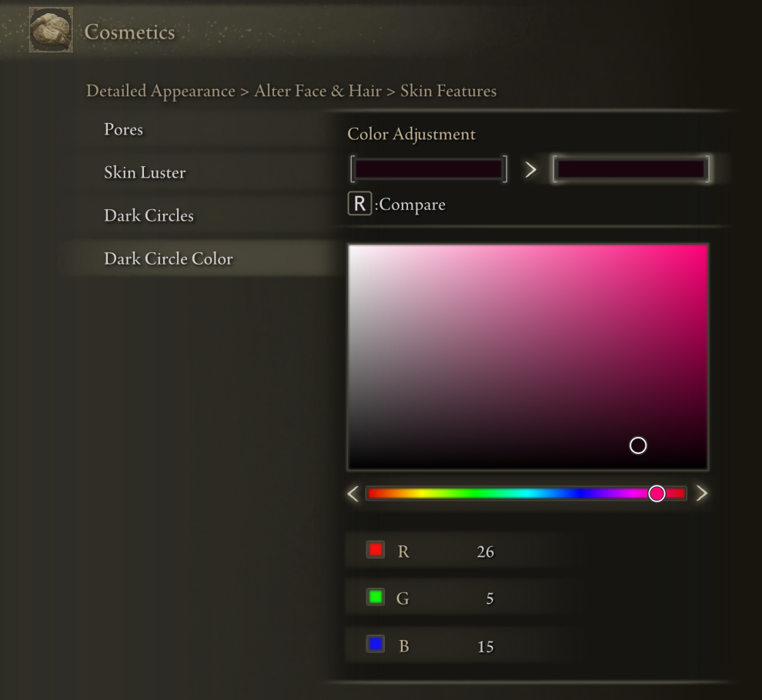Click the Compare label
Viewport: 762px width, 700px height.
(x=412, y=205)
